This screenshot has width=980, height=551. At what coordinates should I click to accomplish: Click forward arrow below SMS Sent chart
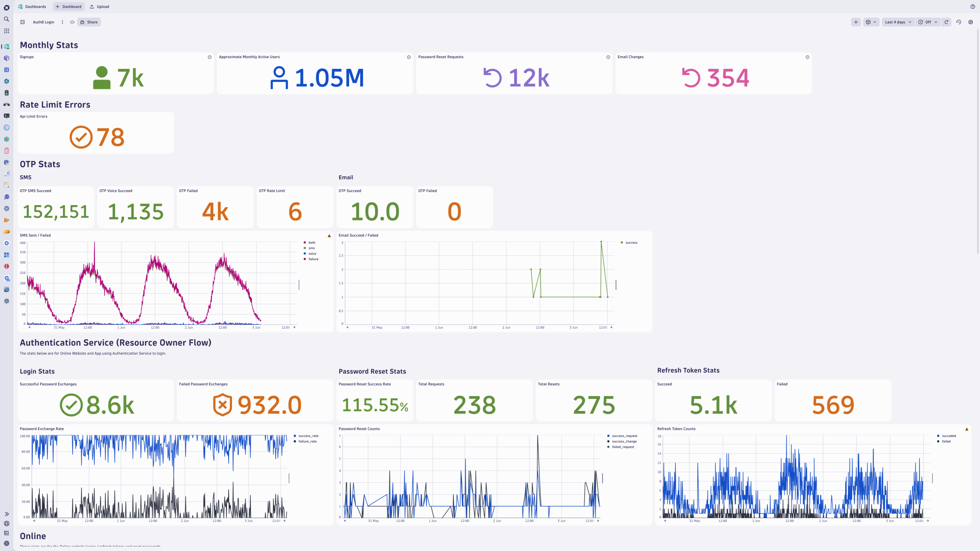(294, 328)
